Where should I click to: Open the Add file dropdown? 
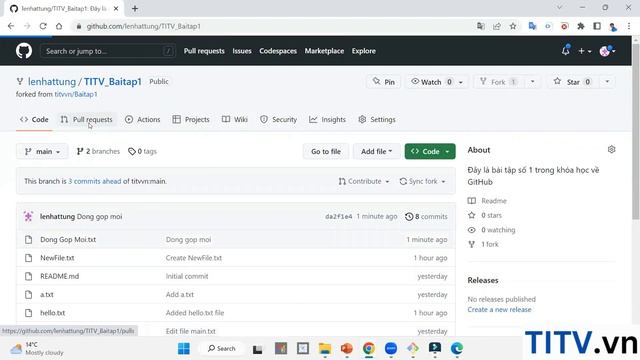click(x=376, y=151)
